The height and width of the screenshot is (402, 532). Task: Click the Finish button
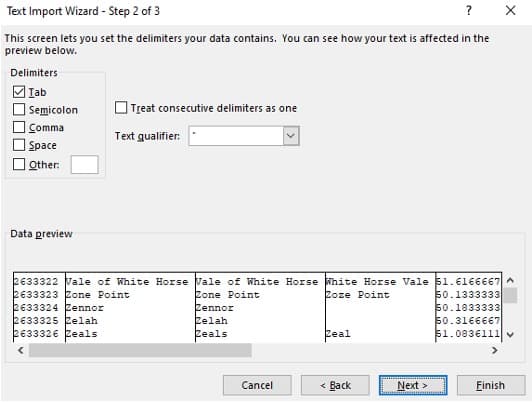[x=491, y=385]
